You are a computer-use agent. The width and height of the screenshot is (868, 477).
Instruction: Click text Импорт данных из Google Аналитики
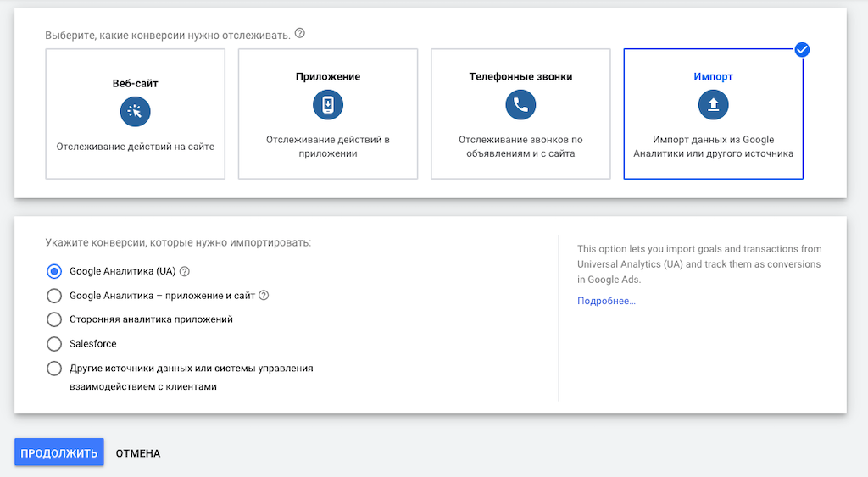(713, 147)
